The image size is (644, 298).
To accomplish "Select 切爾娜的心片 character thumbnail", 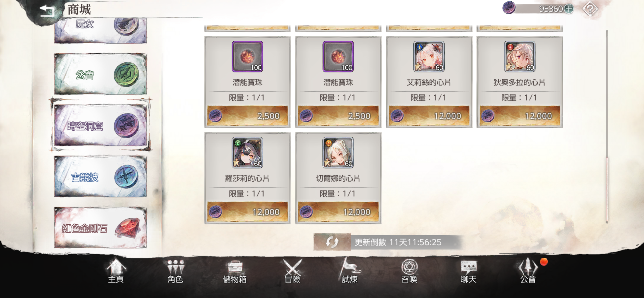I will [338, 153].
